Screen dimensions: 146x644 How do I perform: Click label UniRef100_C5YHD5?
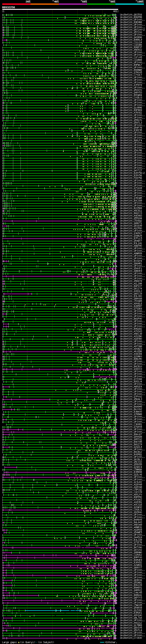(131, 301)
